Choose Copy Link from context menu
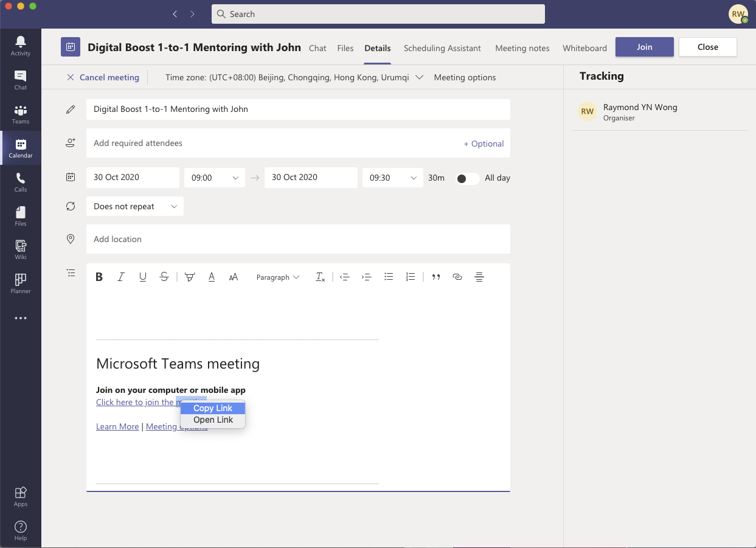The width and height of the screenshot is (756, 548). point(213,408)
